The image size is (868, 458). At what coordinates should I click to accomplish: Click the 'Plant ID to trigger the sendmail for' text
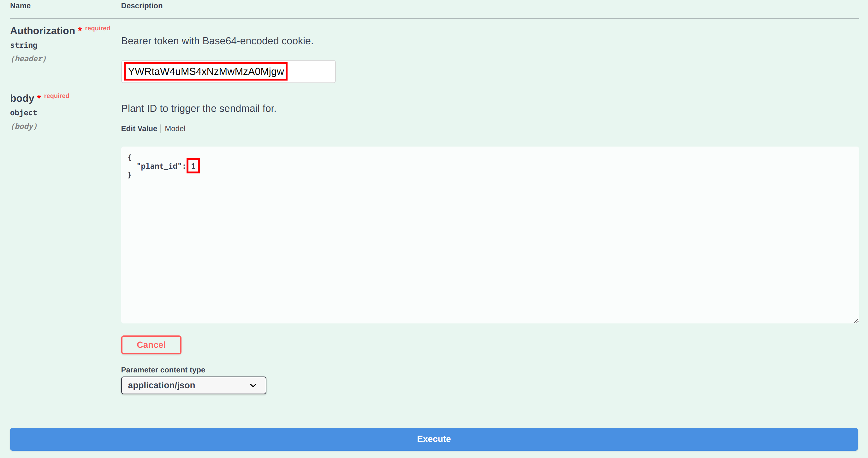pyautogui.click(x=199, y=108)
